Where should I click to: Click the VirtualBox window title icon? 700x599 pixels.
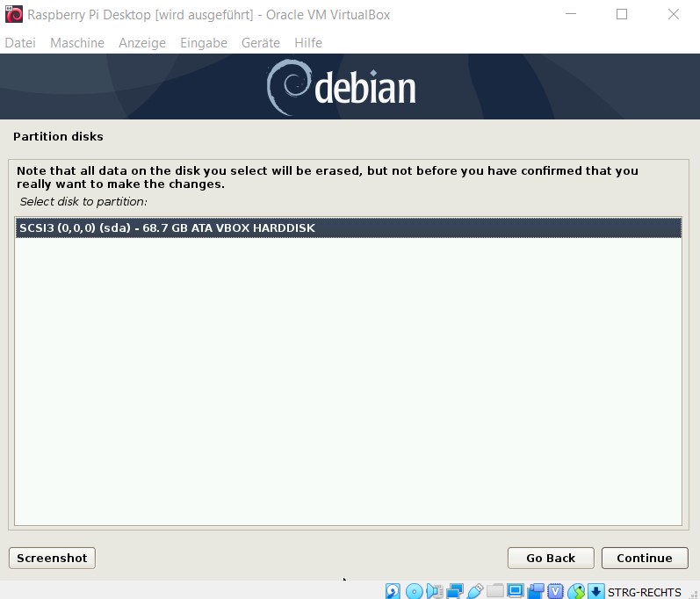coord(14,14)
